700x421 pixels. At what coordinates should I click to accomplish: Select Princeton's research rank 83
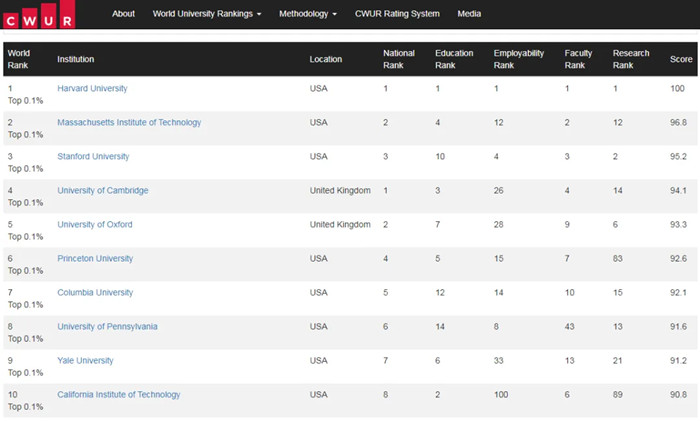tap(617, 258)
